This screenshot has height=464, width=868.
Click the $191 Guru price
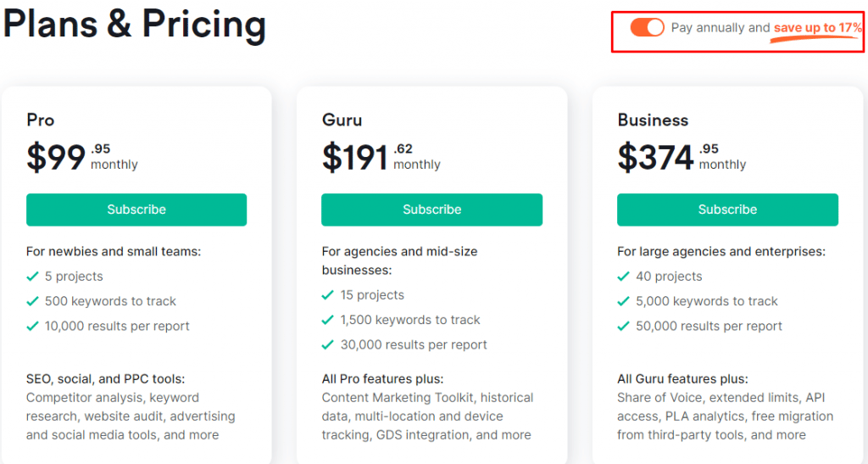[x=355, y=157]
